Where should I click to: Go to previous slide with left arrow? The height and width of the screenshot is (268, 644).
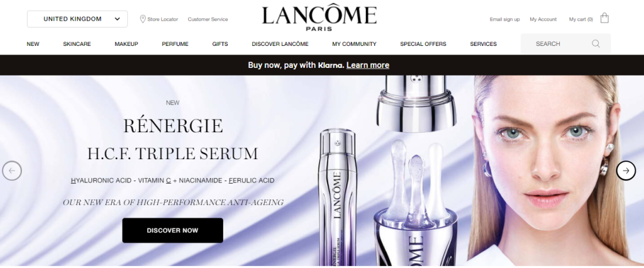click(x=12, y=170)
